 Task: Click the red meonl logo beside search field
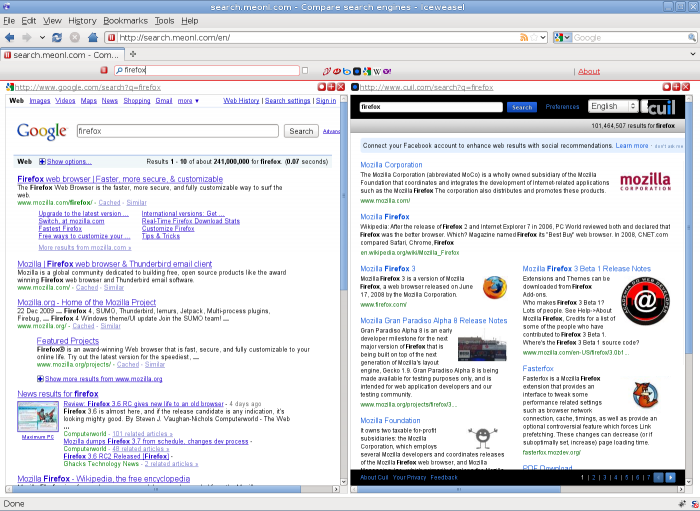[104, 71]
